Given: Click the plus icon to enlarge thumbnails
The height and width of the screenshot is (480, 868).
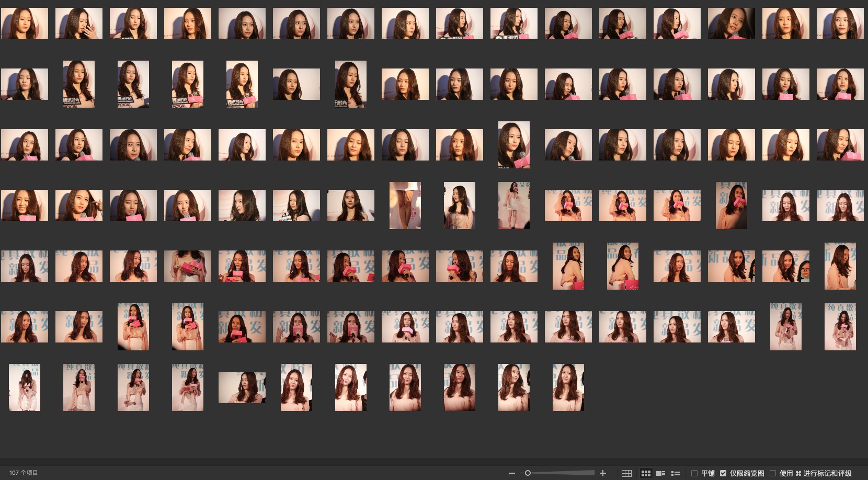Looking at the screenshot, I should [603, 473].
